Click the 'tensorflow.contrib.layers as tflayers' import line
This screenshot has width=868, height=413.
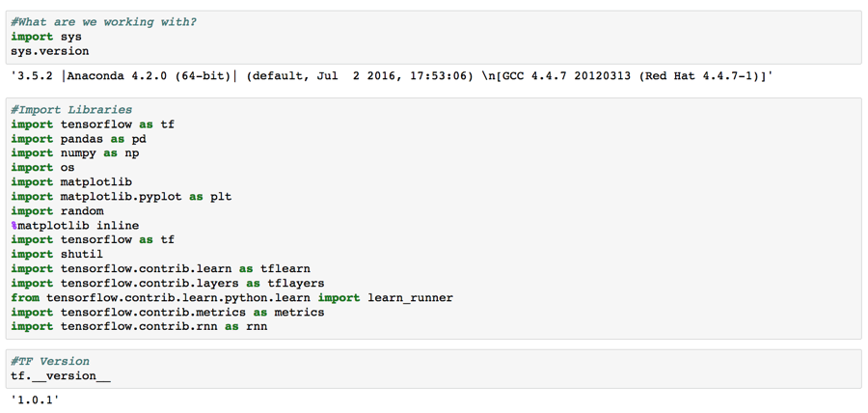[167, 284]
